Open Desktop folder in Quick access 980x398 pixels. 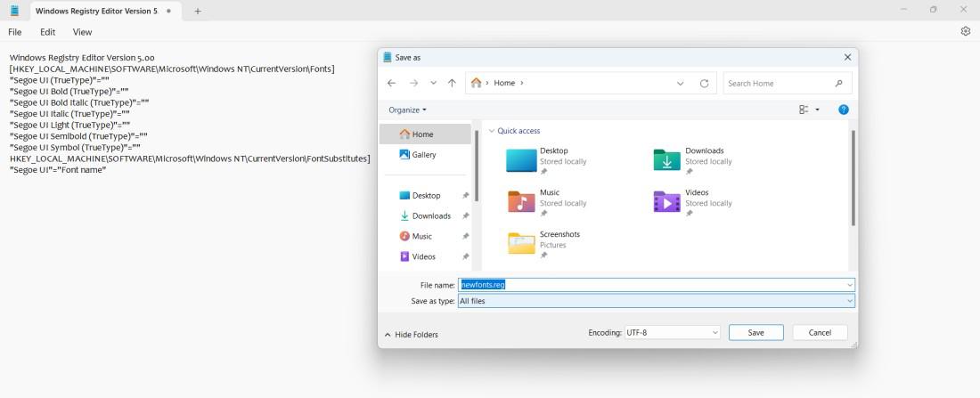click(x=547, y=161)
